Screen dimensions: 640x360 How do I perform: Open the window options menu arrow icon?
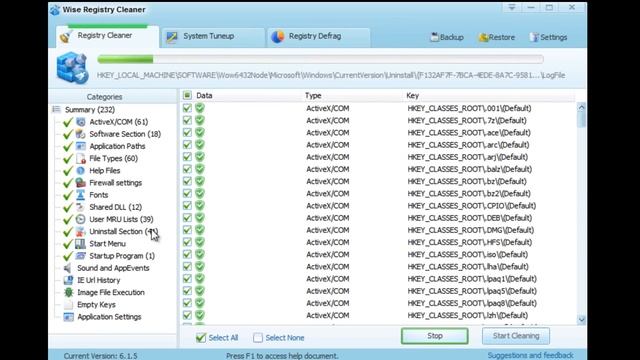click(x=512, y=7)
